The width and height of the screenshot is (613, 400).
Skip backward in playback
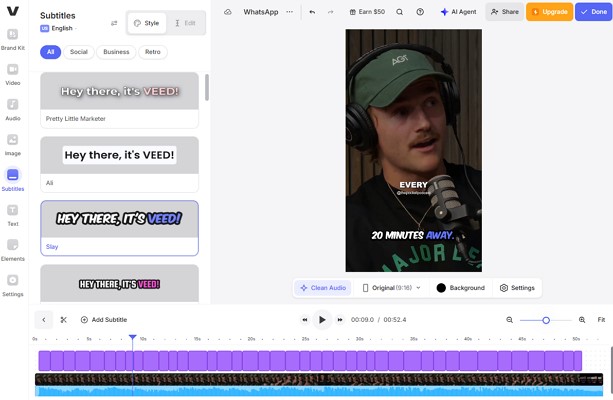(305, 320)
